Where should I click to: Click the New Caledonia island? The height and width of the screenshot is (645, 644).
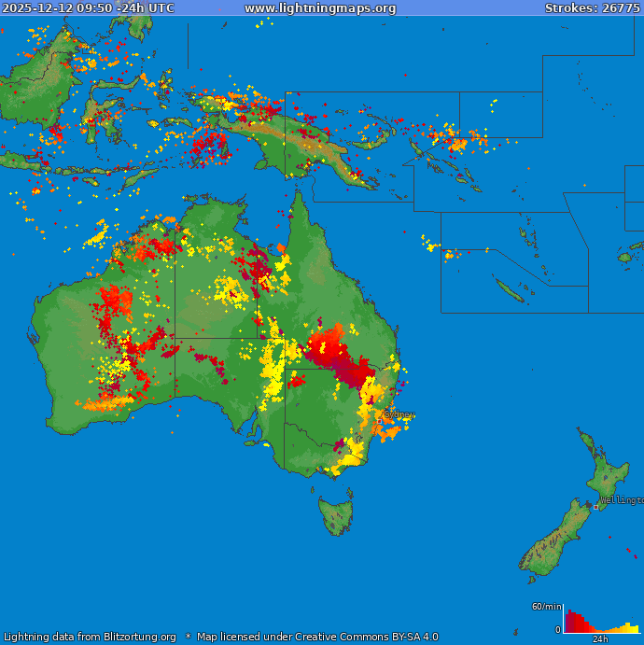tap(509, 292)
